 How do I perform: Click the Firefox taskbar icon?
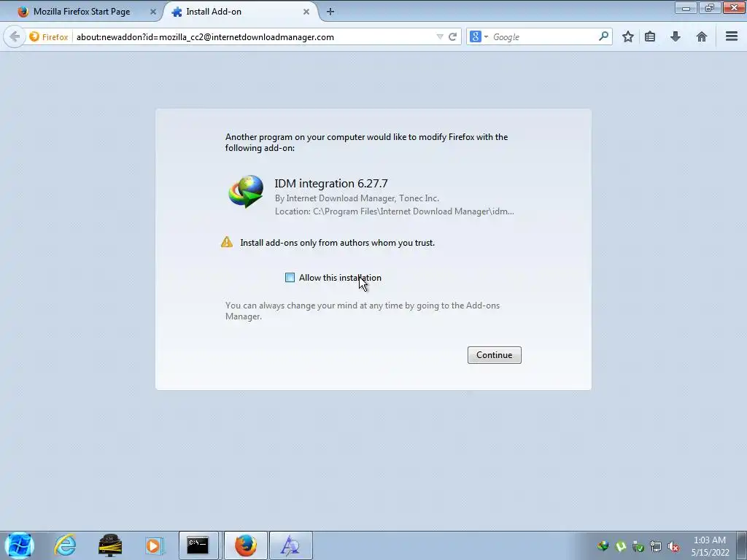245,545
